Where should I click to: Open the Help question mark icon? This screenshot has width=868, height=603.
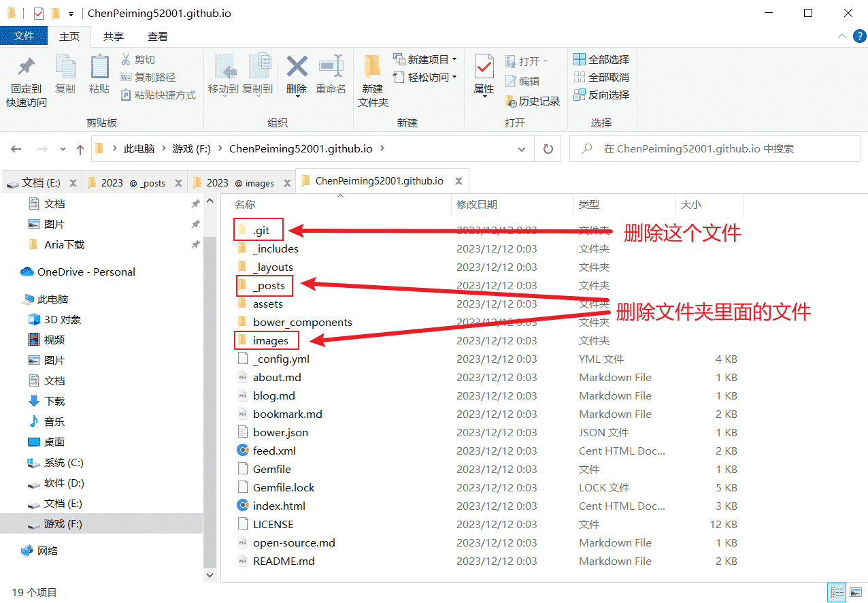(858, 36)
